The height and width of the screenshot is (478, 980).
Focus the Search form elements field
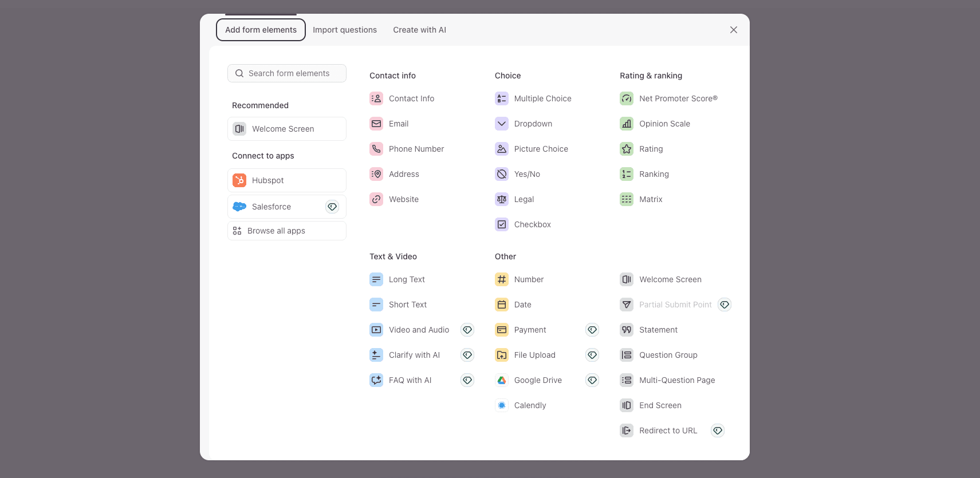(287, 73)
